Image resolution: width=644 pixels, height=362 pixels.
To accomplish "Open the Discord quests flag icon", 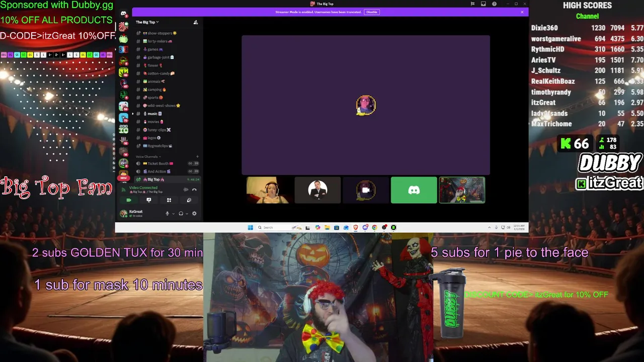I will click(x=472, y=4).
